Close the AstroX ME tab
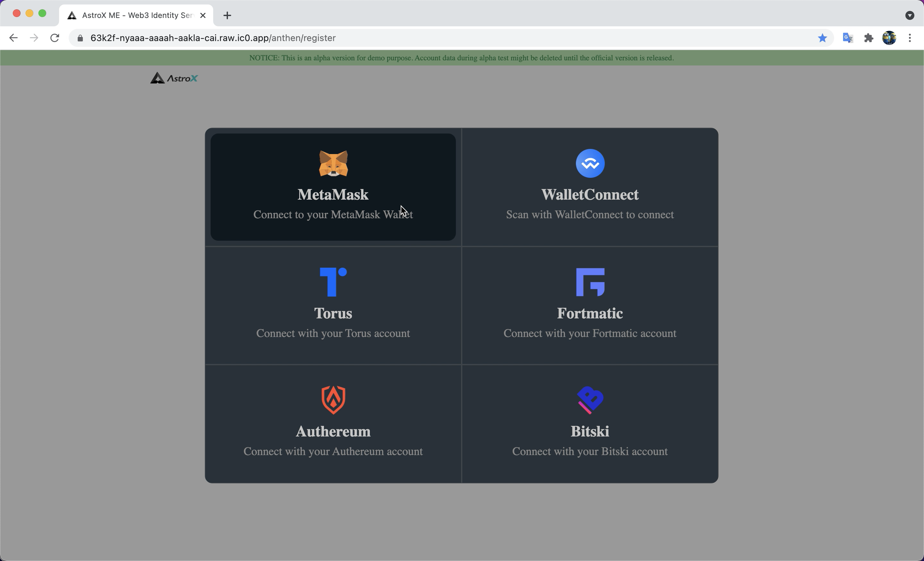The image size is (924, 561). coord(203,15)
